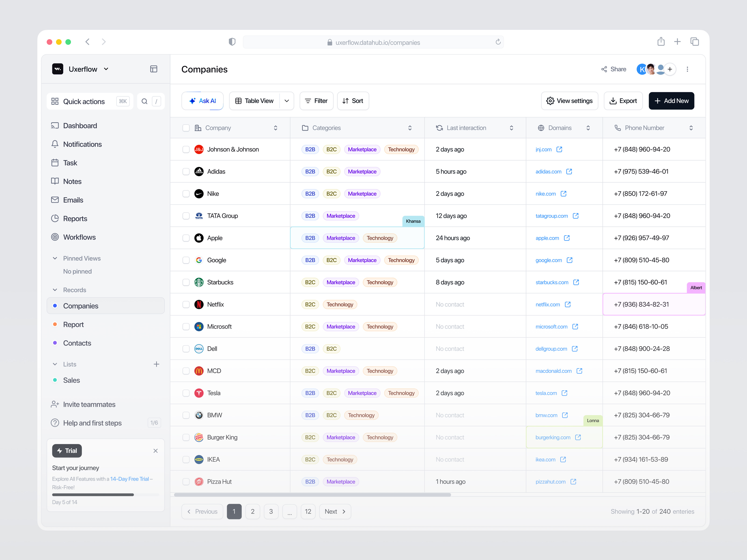Click the vertical three-dot menu icon
This screenshot has height=560, width=747.
point(687,69)
